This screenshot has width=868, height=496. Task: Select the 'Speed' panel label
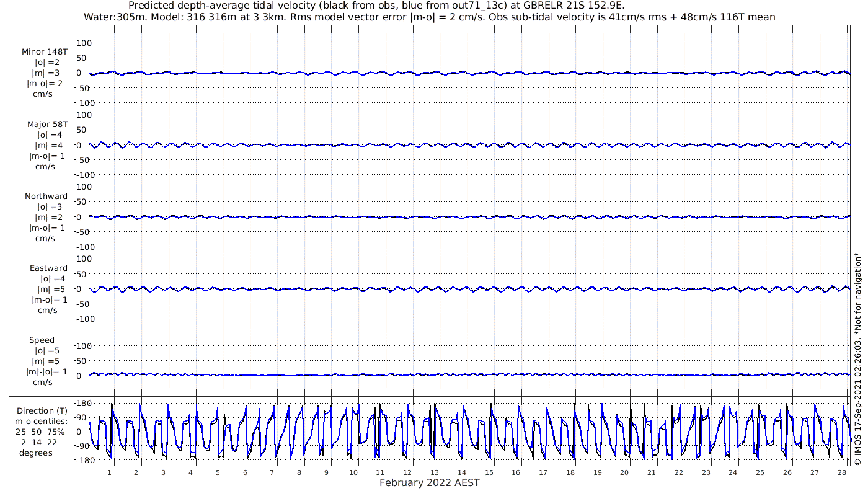[x=42, y=340]
